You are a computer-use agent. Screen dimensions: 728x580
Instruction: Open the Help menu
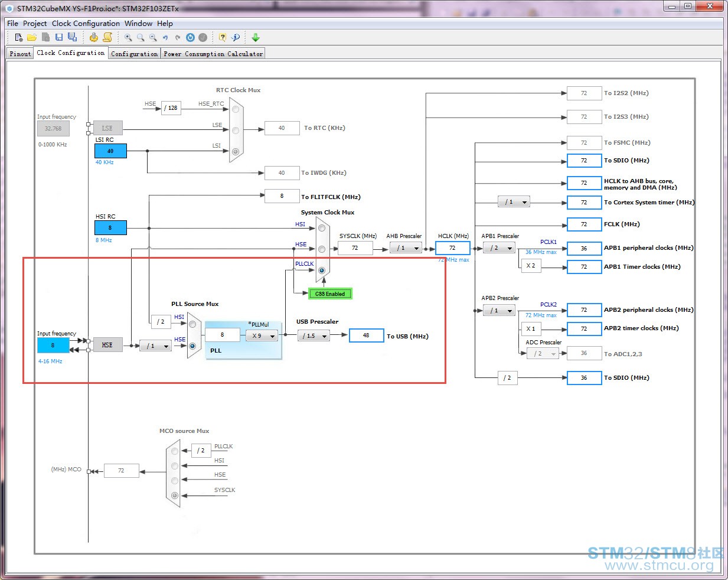[x=165, y=24]
